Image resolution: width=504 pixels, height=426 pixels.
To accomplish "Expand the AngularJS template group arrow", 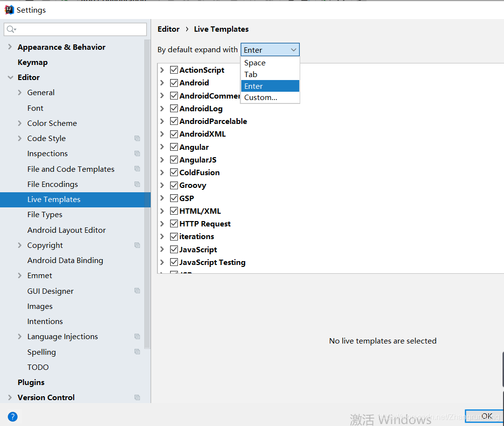I will point(162,160).
